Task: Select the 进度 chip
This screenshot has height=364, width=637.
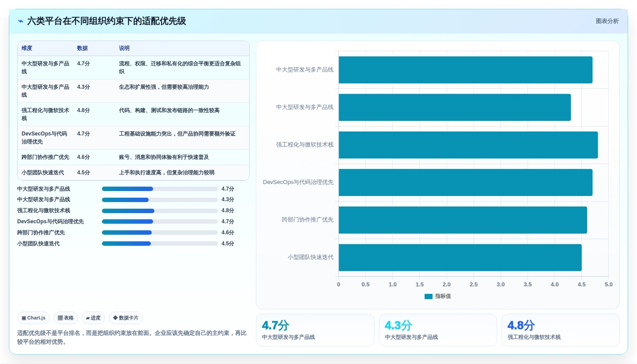Action: (93, 318)
